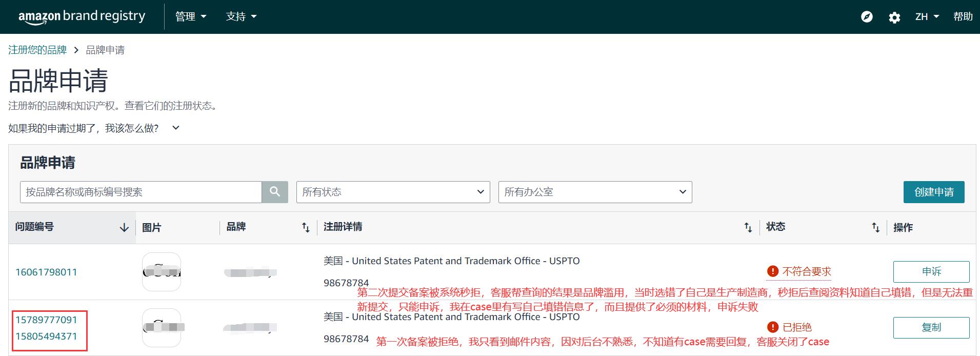This screenshot has width=980, height=356.
Task: Click the 已拒绝 status text
Action: 797,327
